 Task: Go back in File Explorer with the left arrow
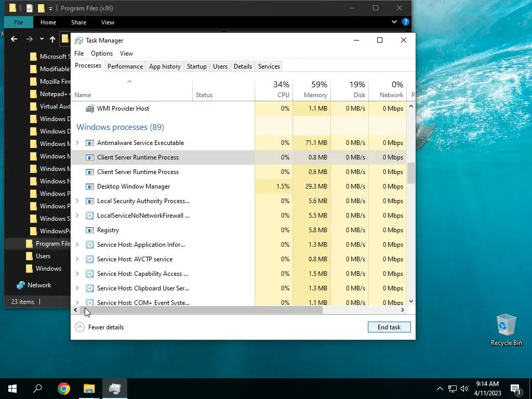(x=14, y=39)
